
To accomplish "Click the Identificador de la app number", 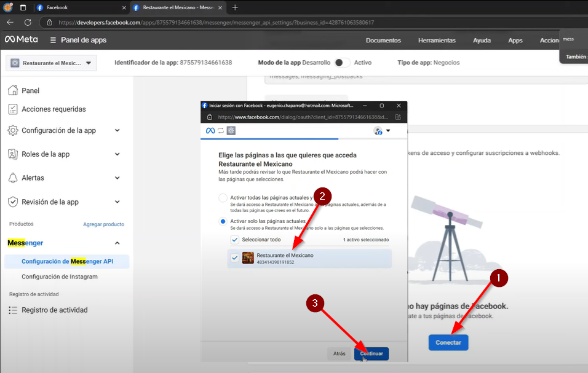I will 206,63.
